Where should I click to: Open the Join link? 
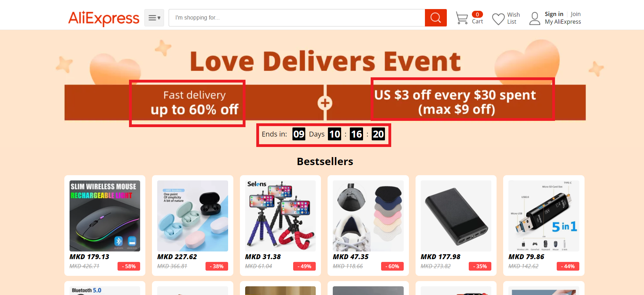tap(575, 14)
